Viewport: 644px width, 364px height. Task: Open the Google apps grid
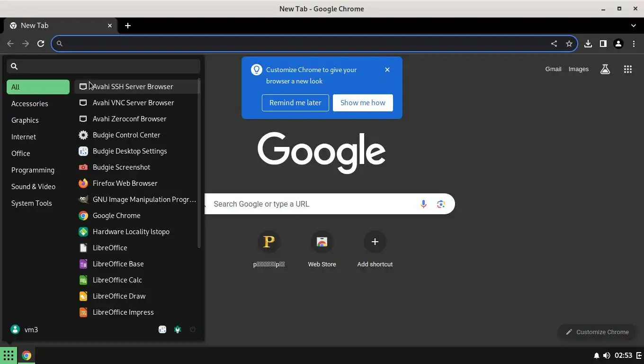(x=628, y=69)
